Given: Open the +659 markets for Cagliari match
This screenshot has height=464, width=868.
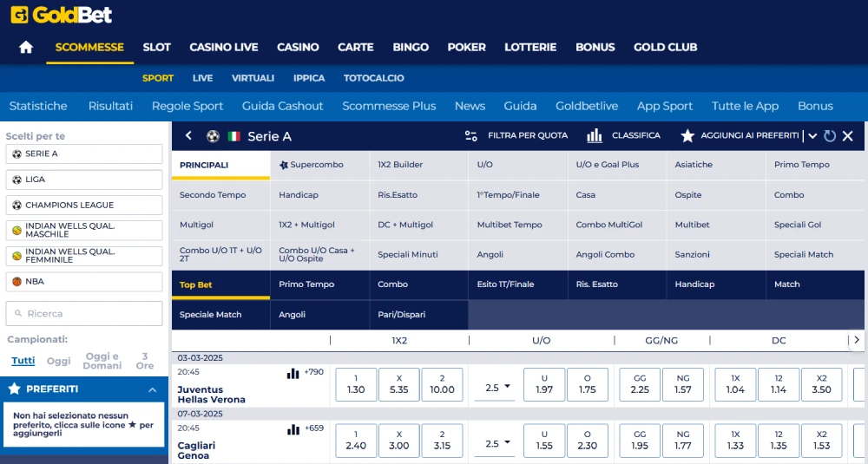Looking at the screenshot, I should (314, 428).
